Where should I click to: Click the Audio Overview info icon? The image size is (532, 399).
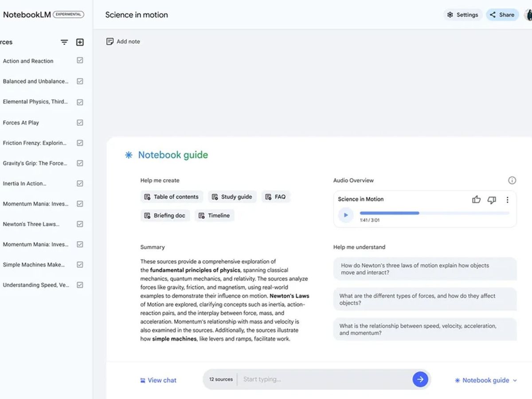pyautogui.click(x=512, y=180)
